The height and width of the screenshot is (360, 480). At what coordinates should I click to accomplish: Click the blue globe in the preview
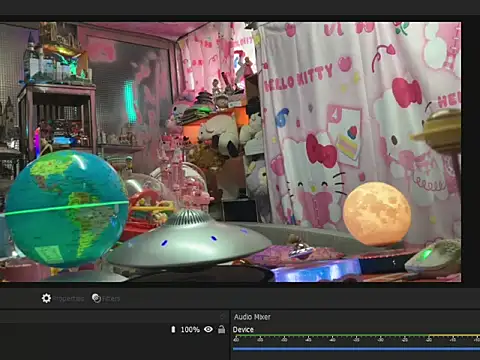tap(66, 209)
